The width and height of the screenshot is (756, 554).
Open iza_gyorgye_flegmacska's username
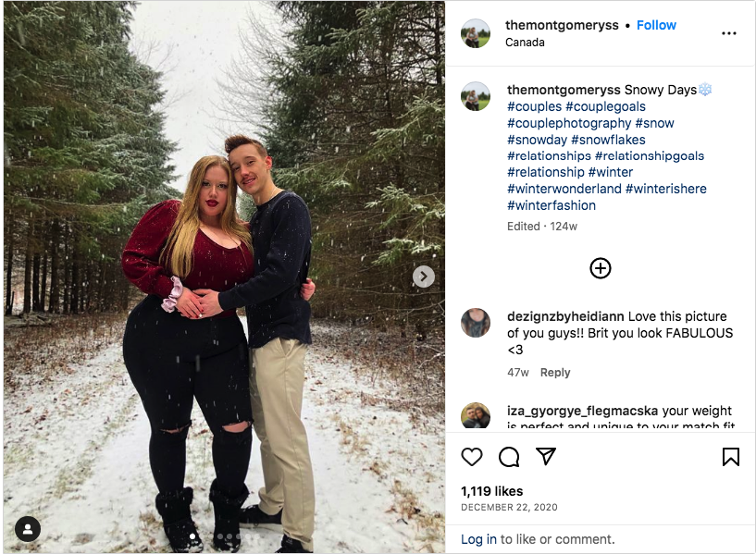(x=582, y=411)
